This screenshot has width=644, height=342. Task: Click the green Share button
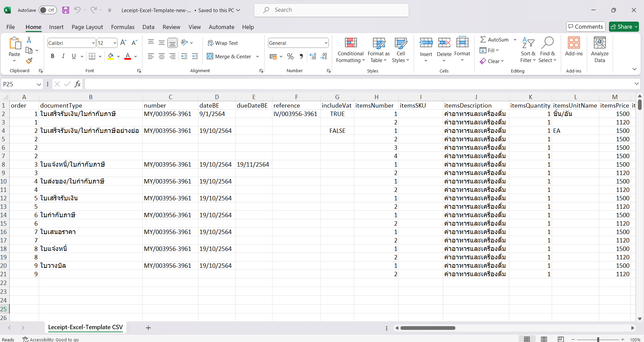click(623, 27)
